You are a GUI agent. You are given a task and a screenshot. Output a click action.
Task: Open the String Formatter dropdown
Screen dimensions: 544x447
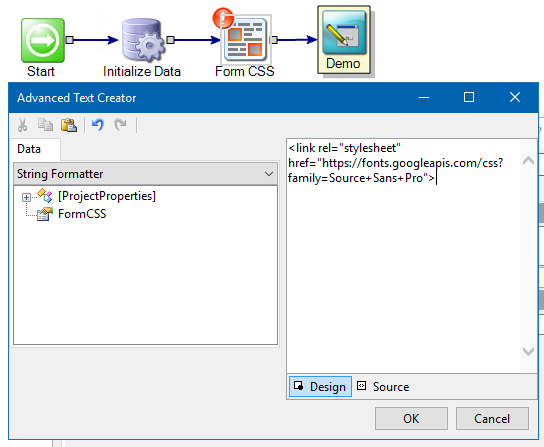145,174
